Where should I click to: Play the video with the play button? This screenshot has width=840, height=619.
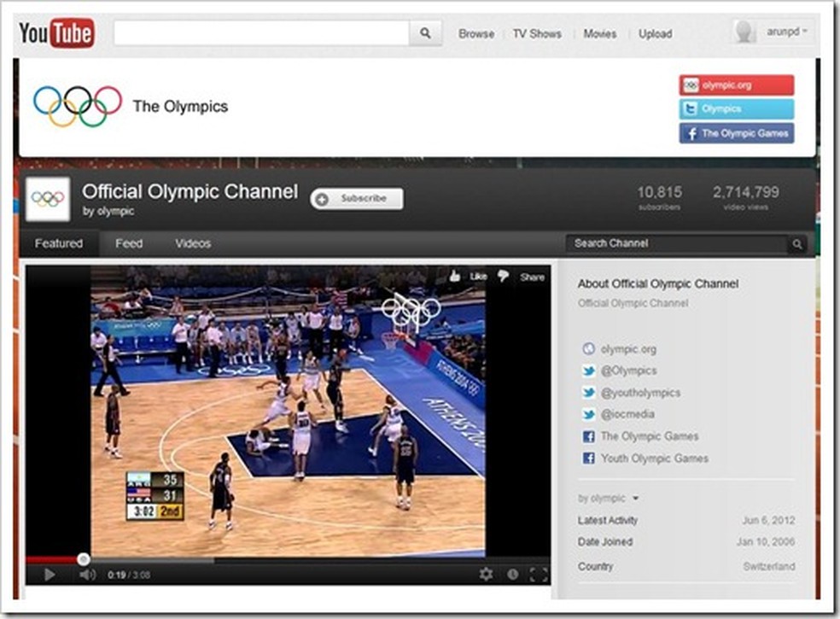[49, 575]
